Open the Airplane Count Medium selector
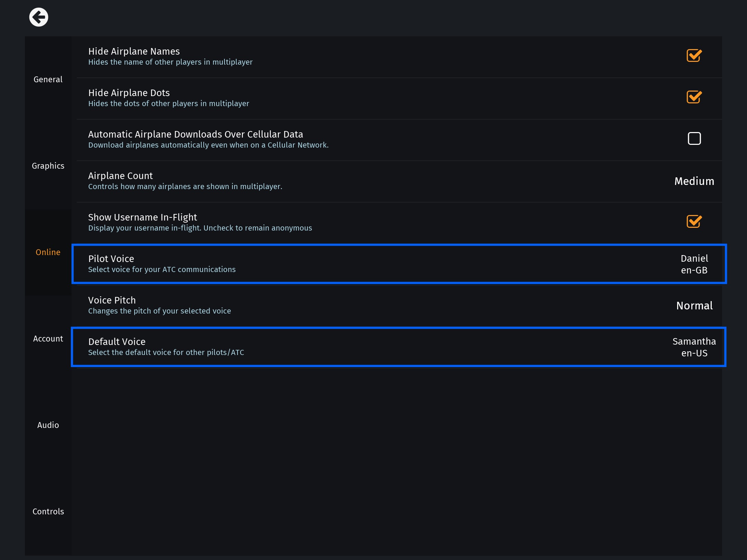 tap(694, 181)
